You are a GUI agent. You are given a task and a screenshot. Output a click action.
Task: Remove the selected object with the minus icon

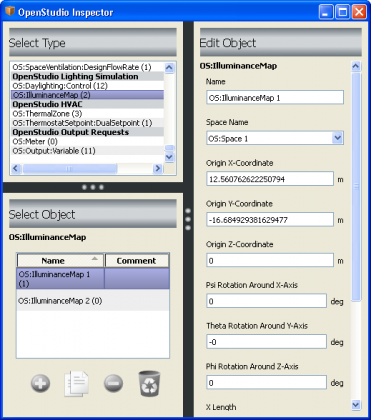[x=113, y=383]
